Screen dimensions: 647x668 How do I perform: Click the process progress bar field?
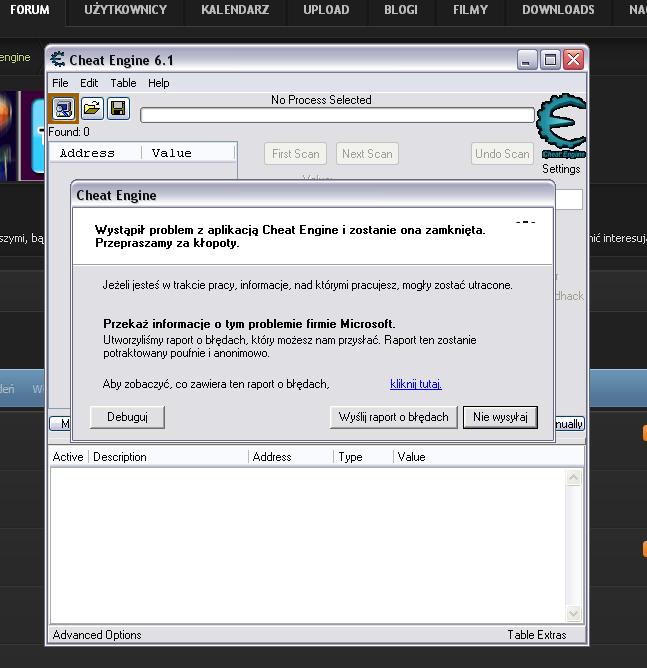337,115
